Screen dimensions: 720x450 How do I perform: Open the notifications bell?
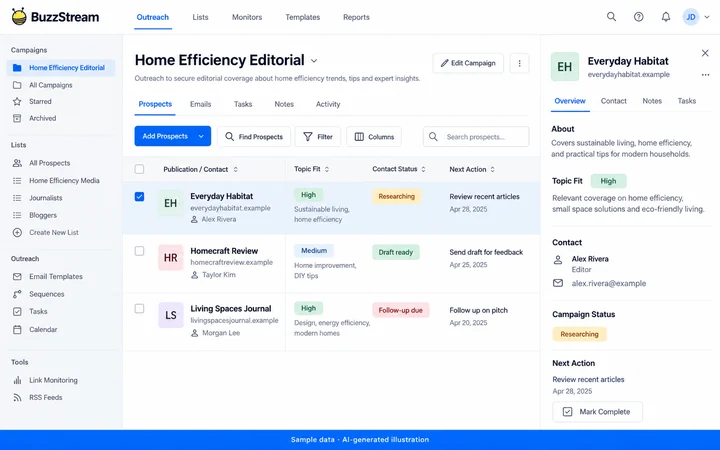click(x=665, y=17)
